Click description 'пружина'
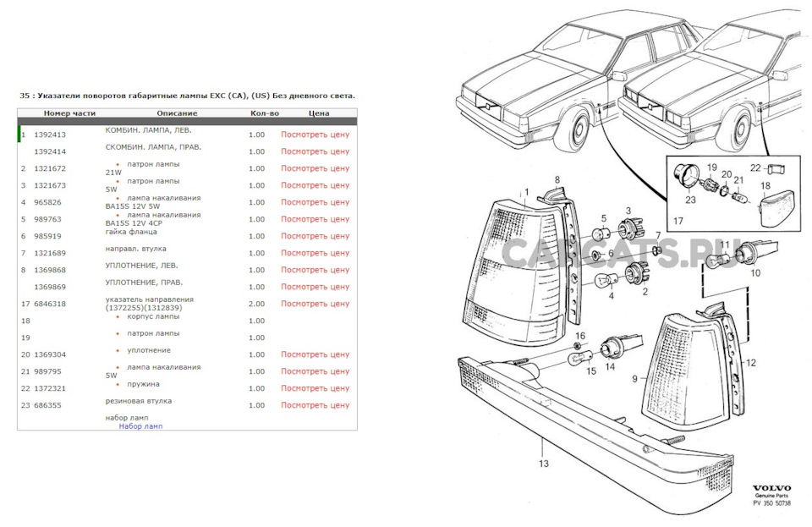 click(144, 383)
